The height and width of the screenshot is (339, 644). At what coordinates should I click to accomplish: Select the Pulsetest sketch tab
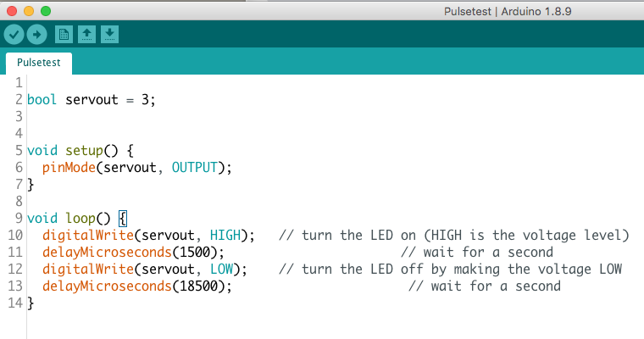39,64
